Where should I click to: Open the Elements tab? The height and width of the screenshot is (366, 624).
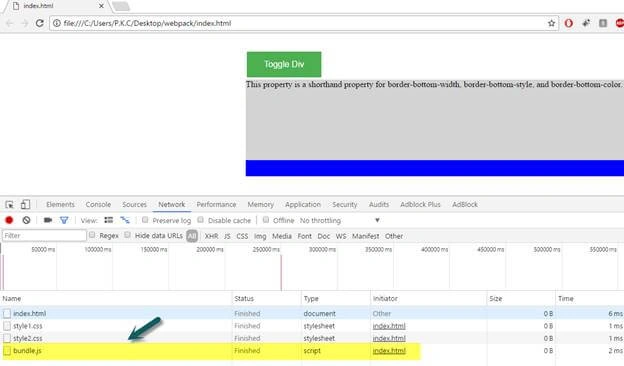click(60, 204)
